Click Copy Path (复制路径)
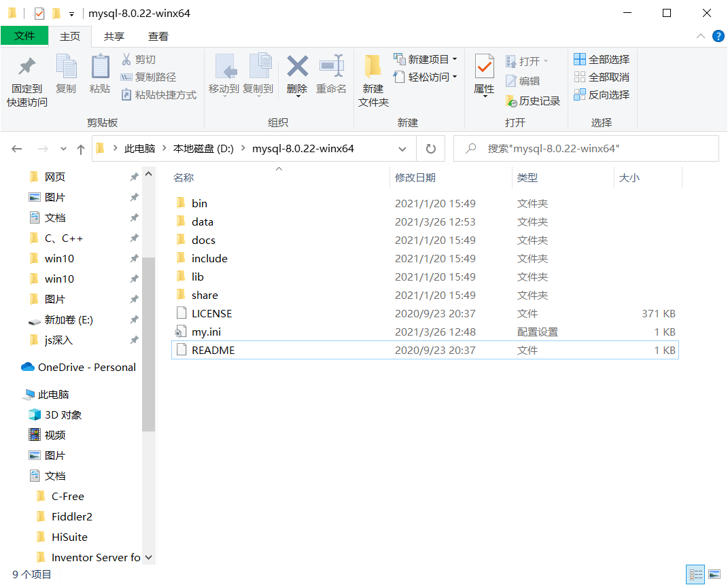This screenshot has height=585, width=728. click(x=149, y=77)
